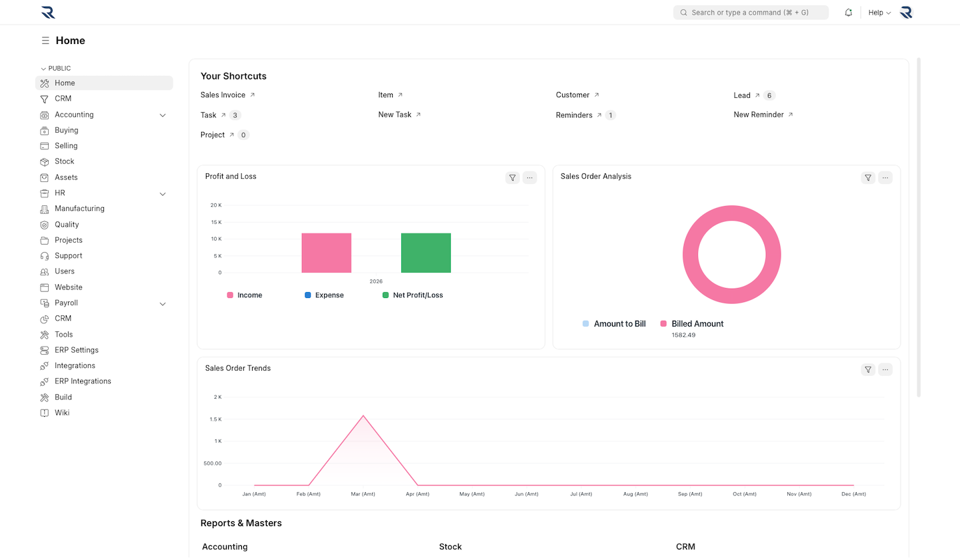Open the Help dropdown
This screenshot has height=560, width=960.
tap(879, 12)
